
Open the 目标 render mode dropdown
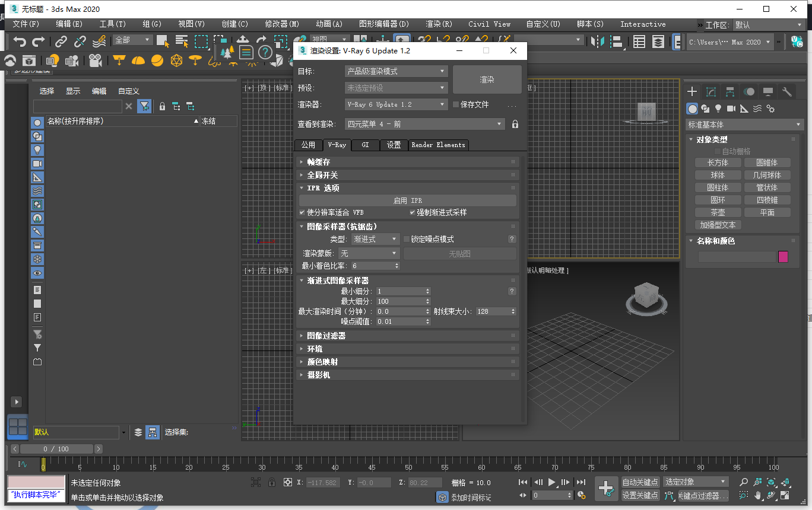click(396, 71)
